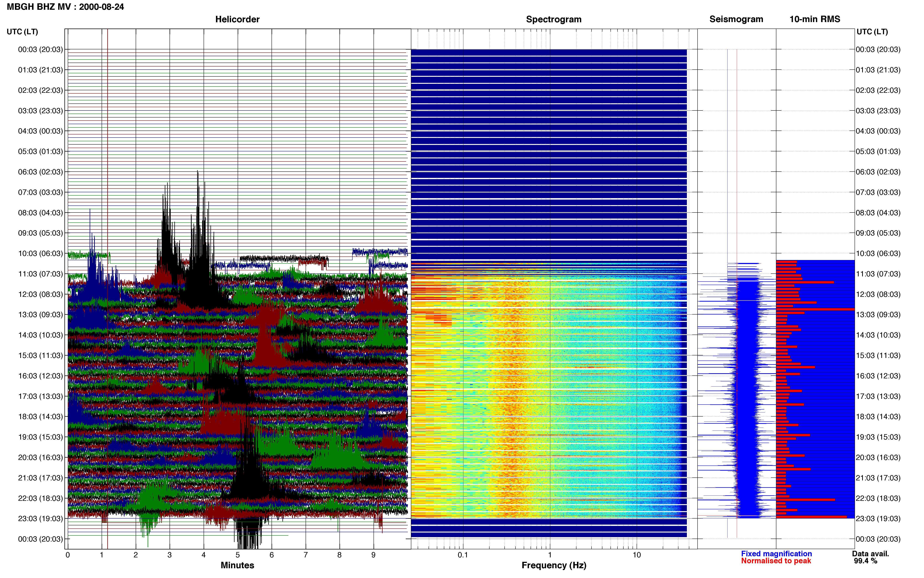Click left time label '00:03 (20:03)' at top
Screen dimensions: 924x578
tap(41, 49)
